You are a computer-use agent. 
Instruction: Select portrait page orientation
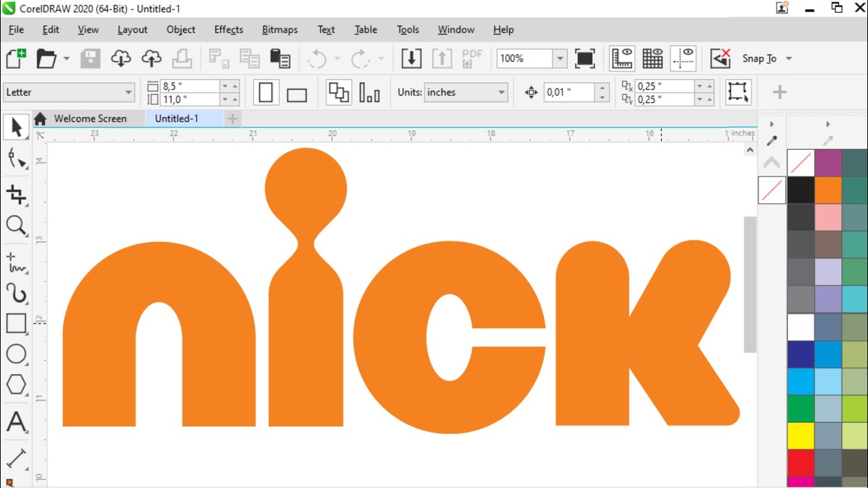click(x=266, y=92)
